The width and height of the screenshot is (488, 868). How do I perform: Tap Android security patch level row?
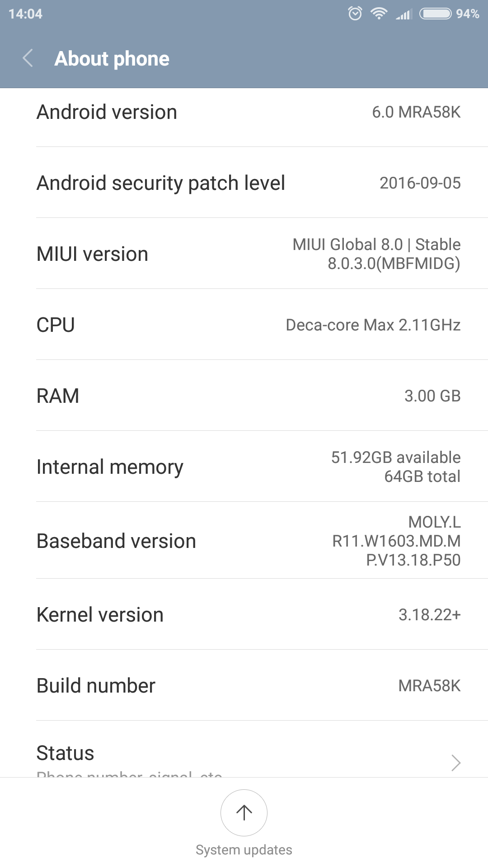click(x=244, y=183)
